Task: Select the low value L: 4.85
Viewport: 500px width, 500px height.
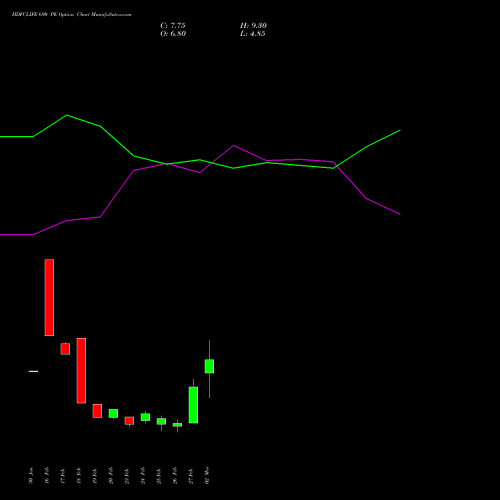Action: [x=253, y=34]
